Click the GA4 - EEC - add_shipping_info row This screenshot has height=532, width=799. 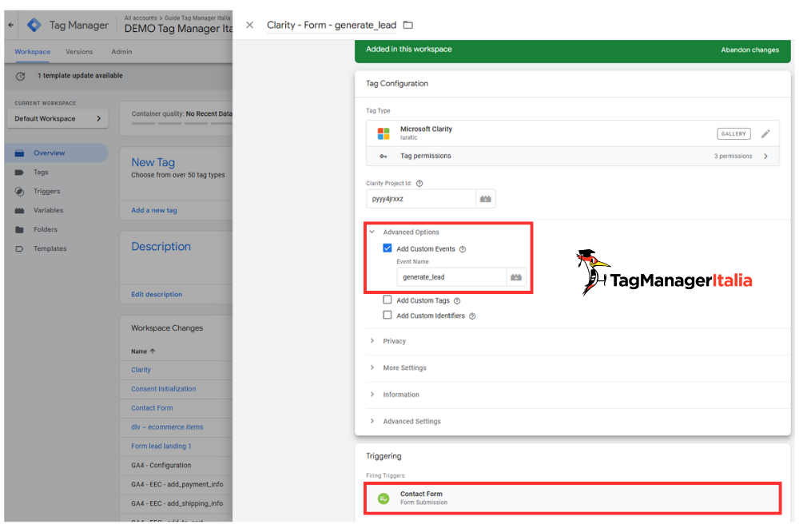click(x=177, y=503)
